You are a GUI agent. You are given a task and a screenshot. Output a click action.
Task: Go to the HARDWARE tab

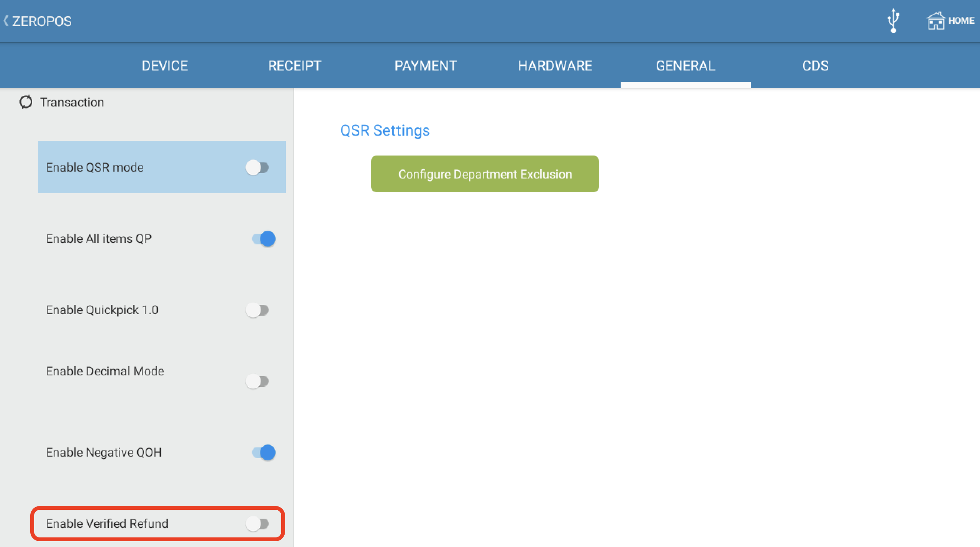tap(555, 66)
